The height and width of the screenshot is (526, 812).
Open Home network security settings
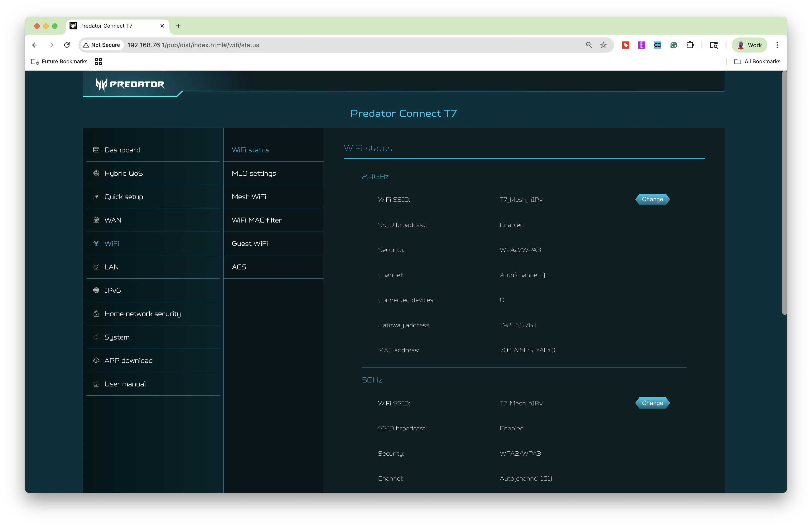click(x=153, y=314)
